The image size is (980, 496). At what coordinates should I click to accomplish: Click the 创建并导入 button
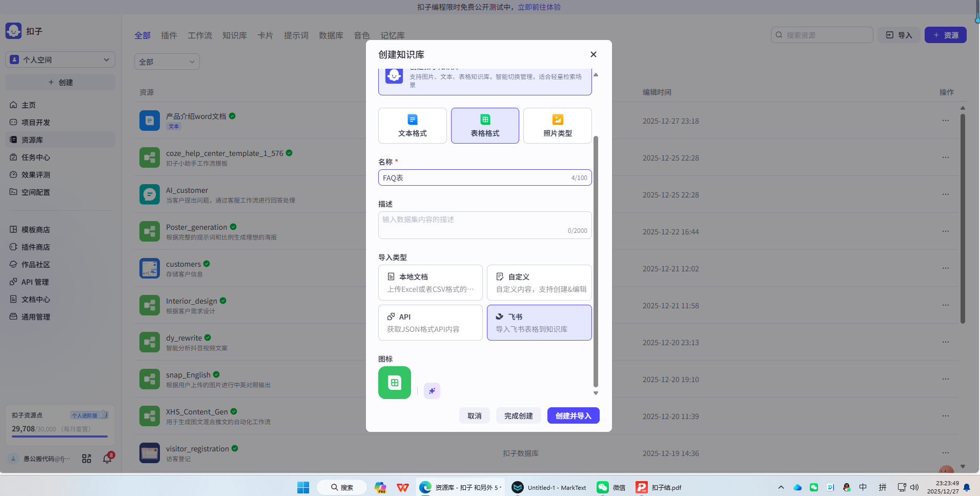point(573,415)
